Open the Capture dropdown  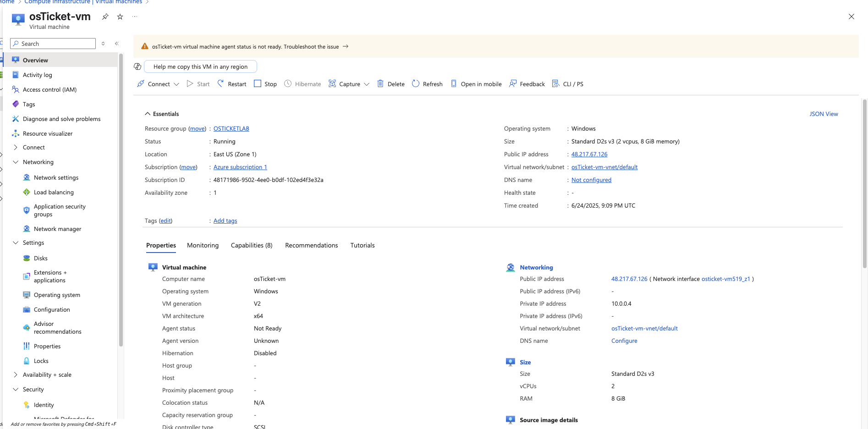[x=349, y=84]
